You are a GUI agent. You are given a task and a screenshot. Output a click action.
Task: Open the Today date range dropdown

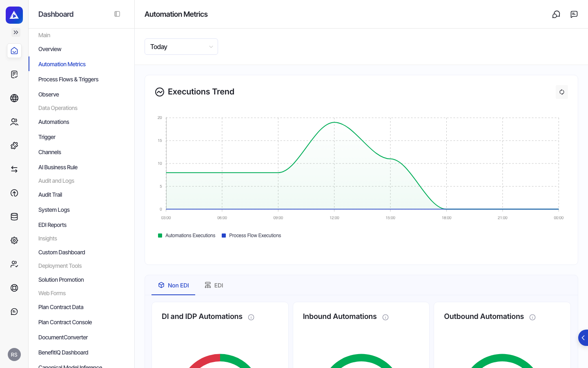(x=181, y=47)
